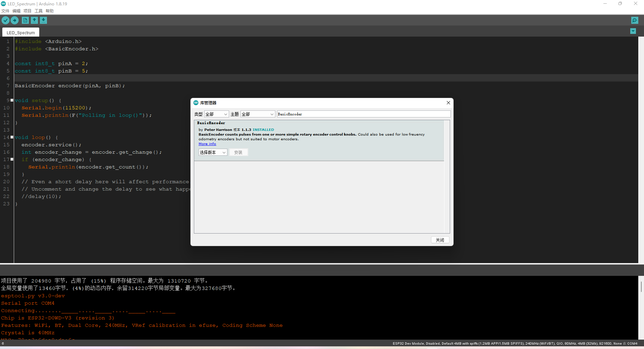Select the LED_Spectrum sketch tab

21,33
